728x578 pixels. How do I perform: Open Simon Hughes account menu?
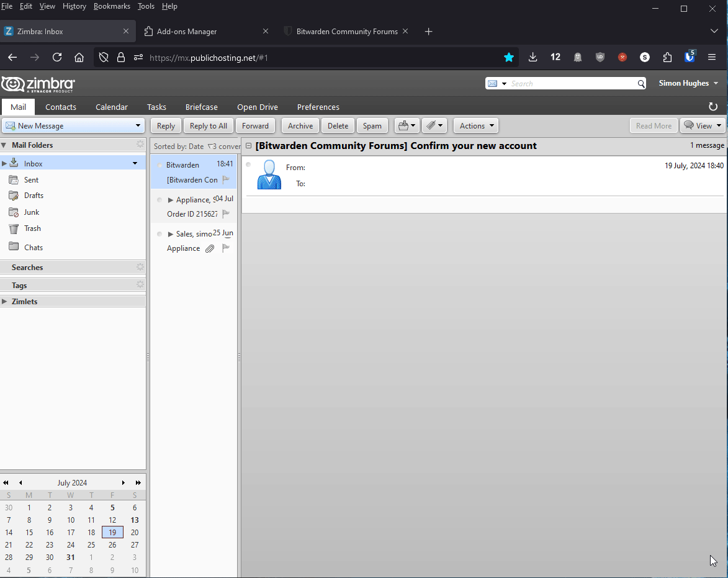pyautogui.click(x=688, y=83)
